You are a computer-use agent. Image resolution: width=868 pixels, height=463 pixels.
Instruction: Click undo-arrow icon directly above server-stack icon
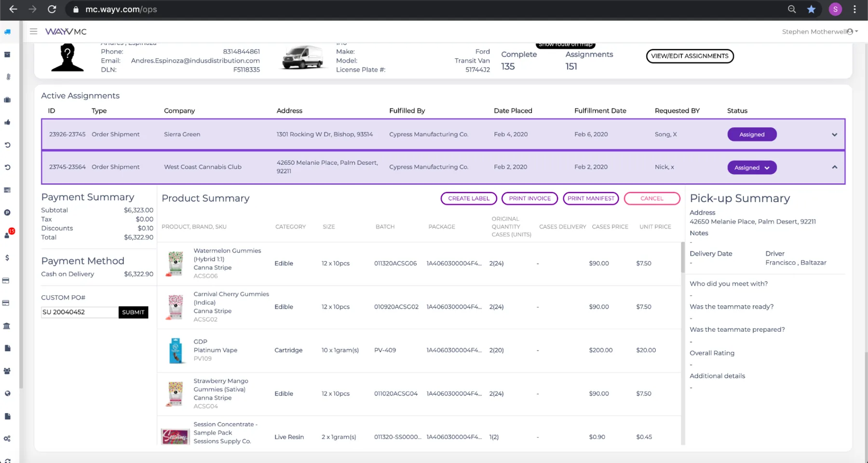(x=7, y=167)
